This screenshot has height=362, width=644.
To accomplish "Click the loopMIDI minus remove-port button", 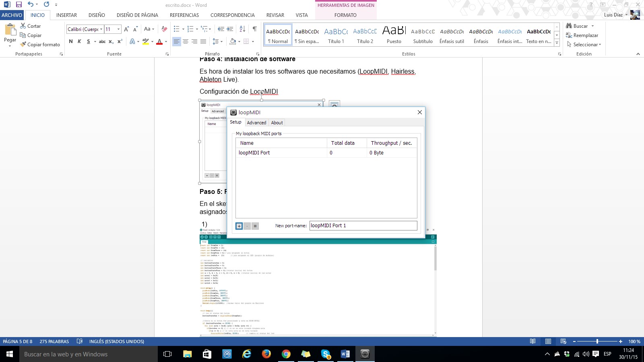I will (x=247, y=226).
